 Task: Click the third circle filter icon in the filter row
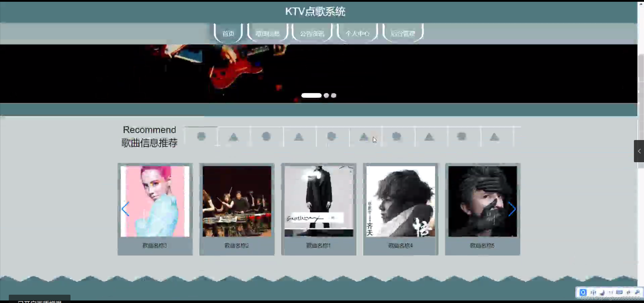332,136
